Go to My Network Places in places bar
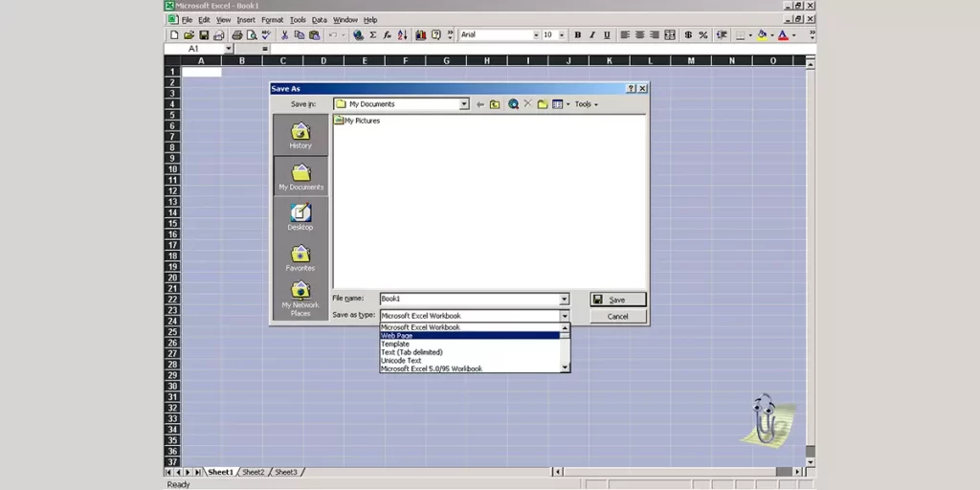 301,299
